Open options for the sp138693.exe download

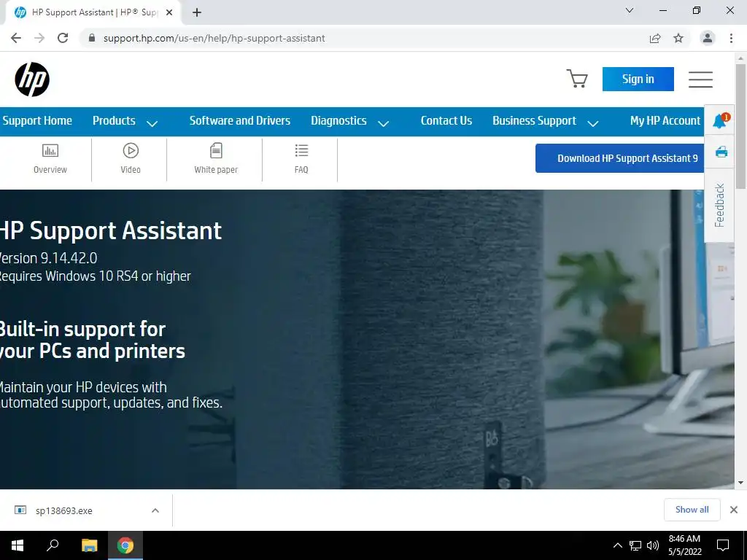pyautogui.click(x=155, y=510)
